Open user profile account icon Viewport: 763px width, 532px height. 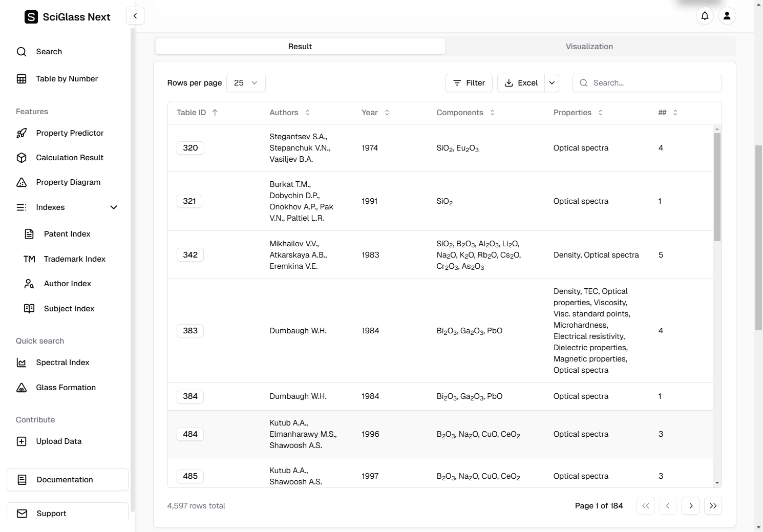727,16
